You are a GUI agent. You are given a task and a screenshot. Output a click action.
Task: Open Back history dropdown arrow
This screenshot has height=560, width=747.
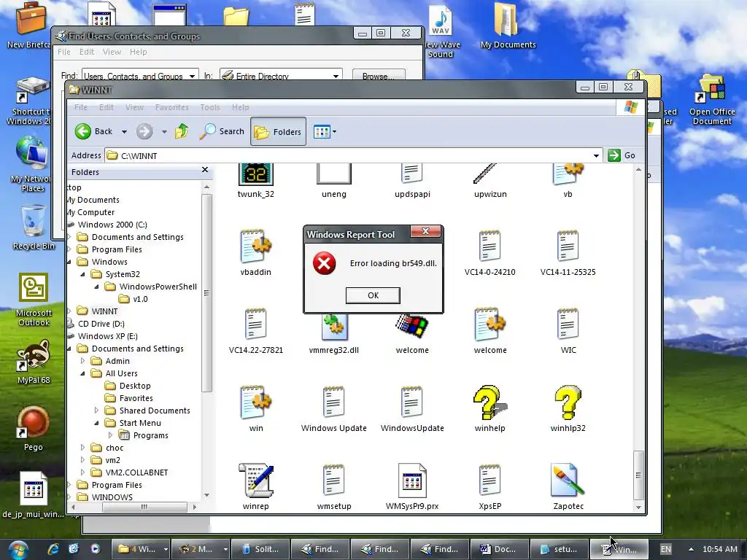click(x=124, y=132)
